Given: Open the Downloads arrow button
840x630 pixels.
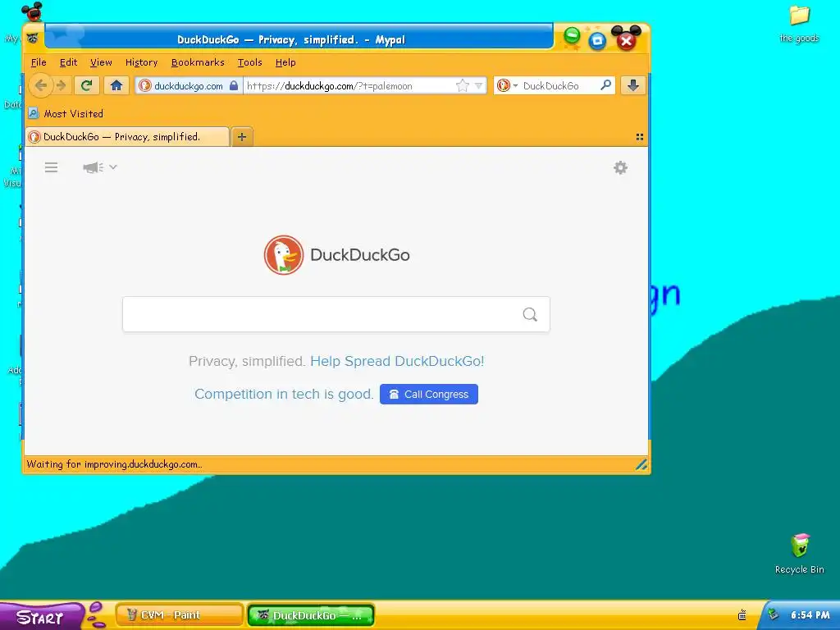Looking at the screenshot, I should click(x=632, y=85).
